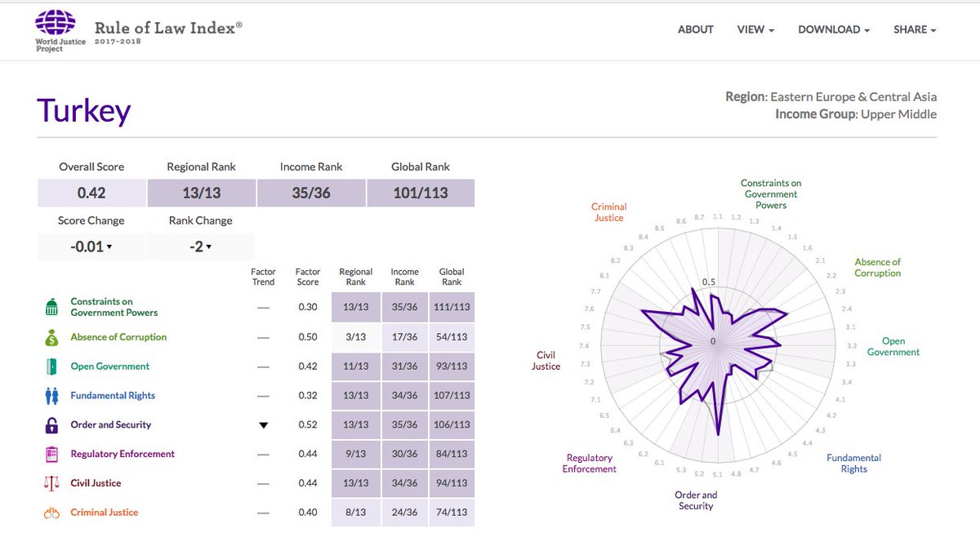This screenshot has height=533, width=980.
Task: Click the Income Group Upper Middle text
Action: pos(856,114)
